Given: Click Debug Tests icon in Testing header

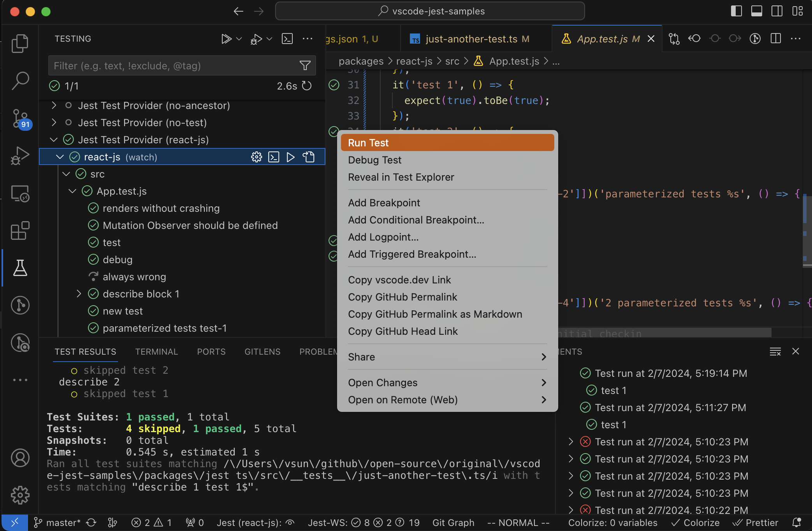Looking at the screenshot, I should point(256,39).
